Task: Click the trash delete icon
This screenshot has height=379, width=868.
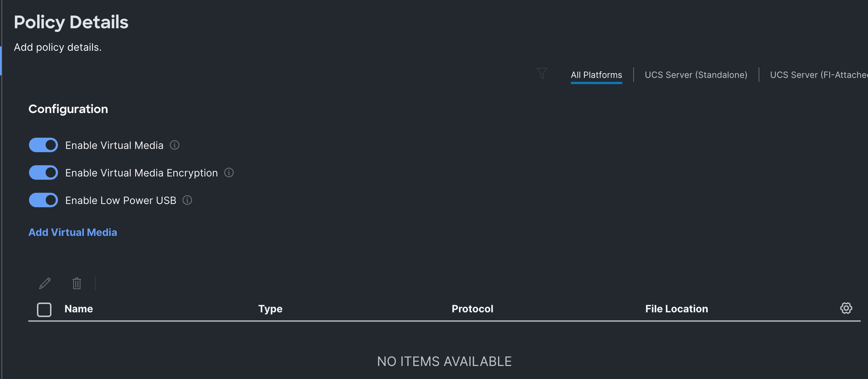Action: click(77, 283)
